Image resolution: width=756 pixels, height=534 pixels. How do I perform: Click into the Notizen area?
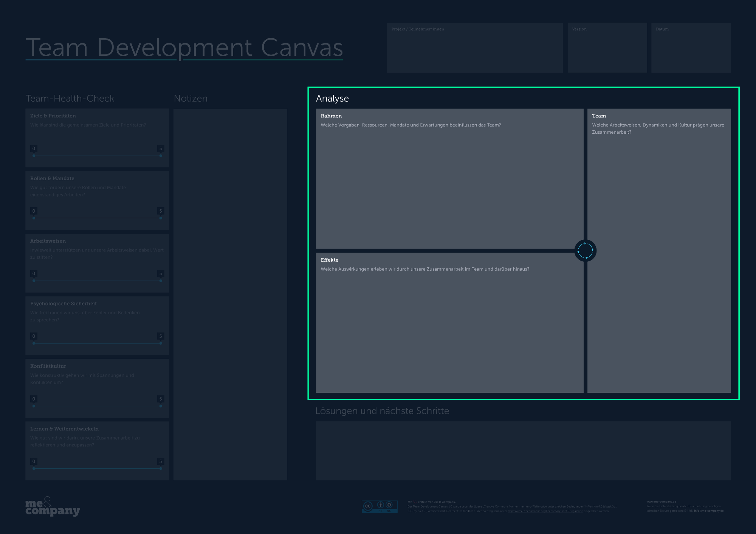pos(230,295)
